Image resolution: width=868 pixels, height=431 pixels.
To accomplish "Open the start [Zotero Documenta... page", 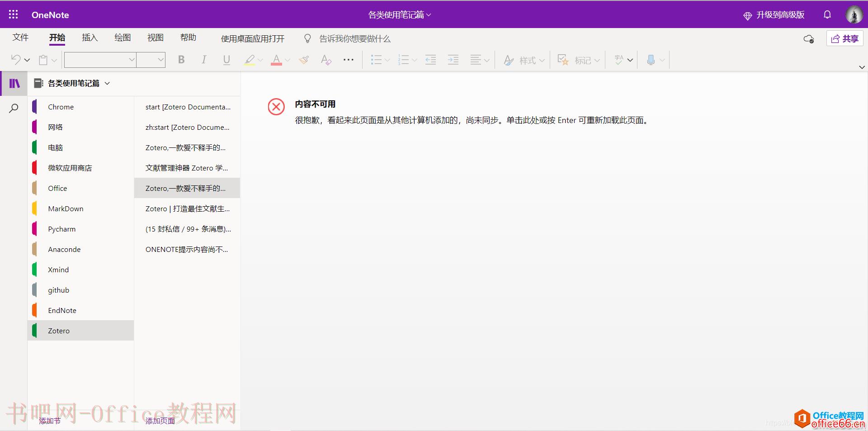I will 187,107.
